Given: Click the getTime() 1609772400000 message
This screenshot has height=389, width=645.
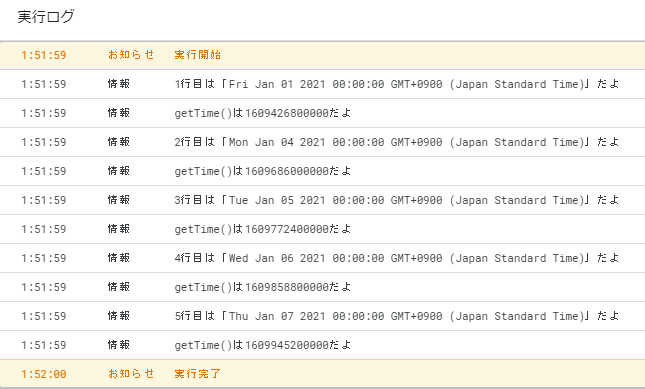Looking at the screenshot, I should (x=262, y=229).
